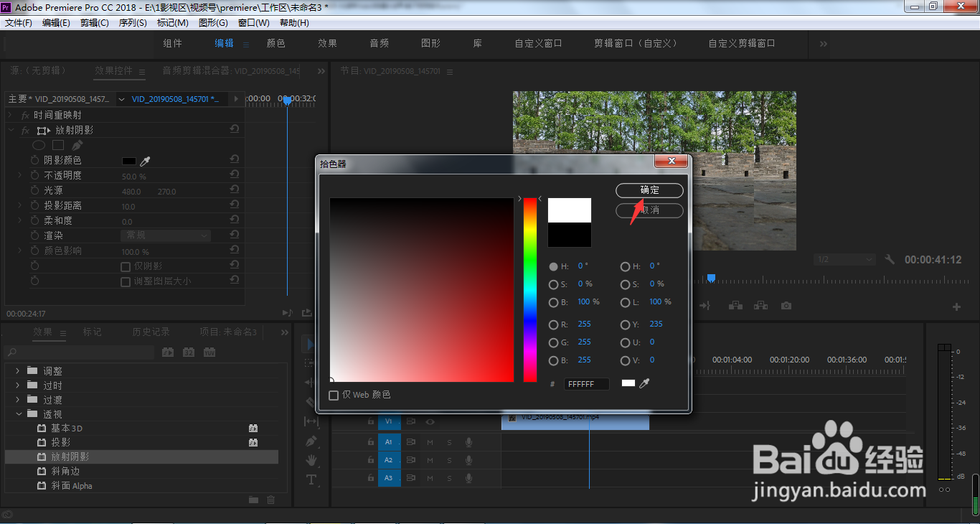Select the Type tool
Viewport: 980px width, 524px height.
pyautogui.click(x=311, y=479)
